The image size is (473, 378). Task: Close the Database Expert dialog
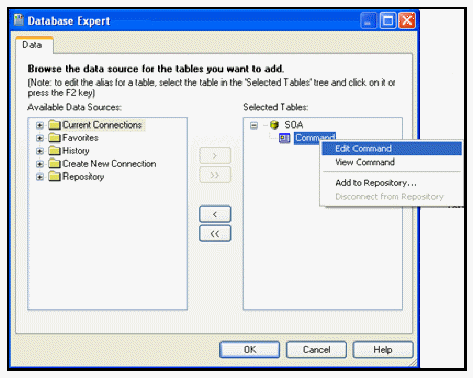pos(407,21)
